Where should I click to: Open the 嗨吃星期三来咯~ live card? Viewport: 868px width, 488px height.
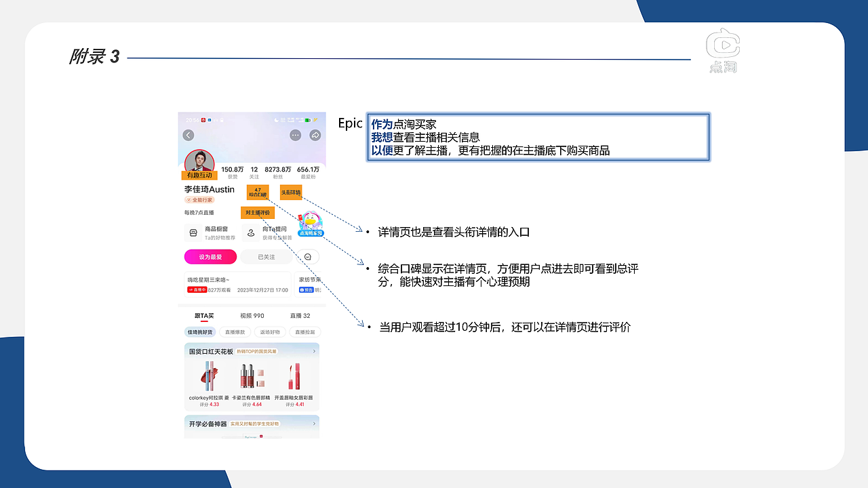pyautogui.click(x=237, y=285)
